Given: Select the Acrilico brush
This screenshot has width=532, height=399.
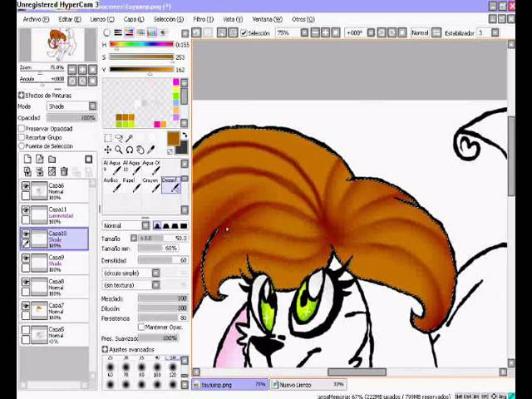Looking at the screenshot, I should click(x=112, y=185).
